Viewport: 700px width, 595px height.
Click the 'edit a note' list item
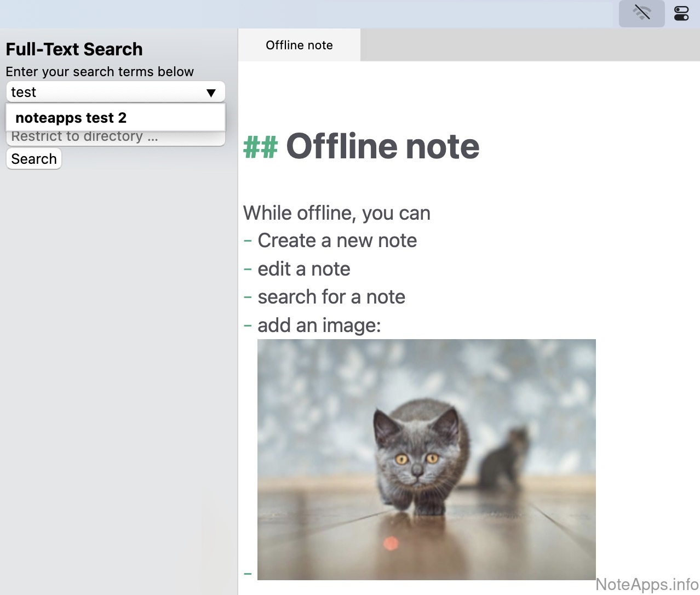pos(303,269)
